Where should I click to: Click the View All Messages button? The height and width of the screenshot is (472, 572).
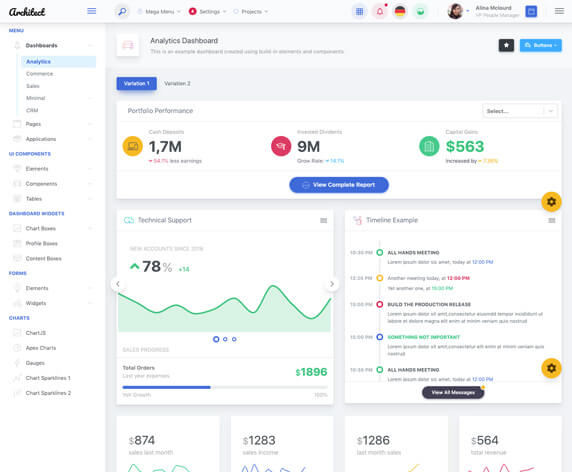453,392
